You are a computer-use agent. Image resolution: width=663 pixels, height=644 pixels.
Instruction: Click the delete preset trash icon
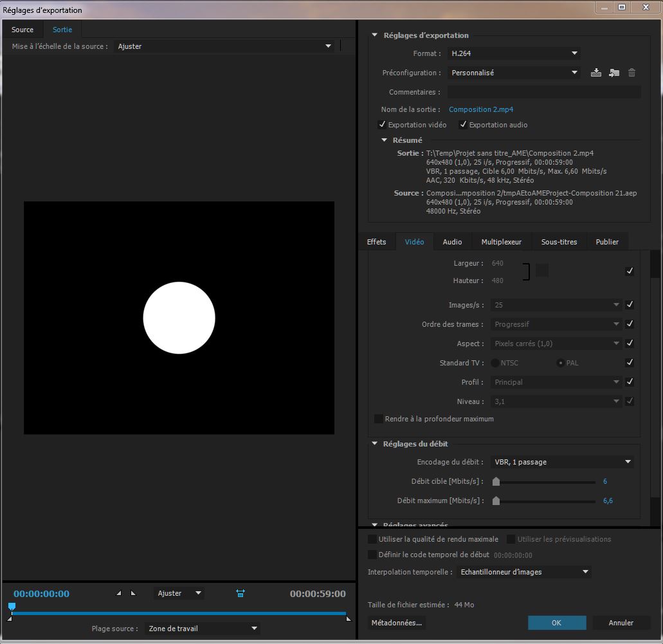(x=631, y=73)
